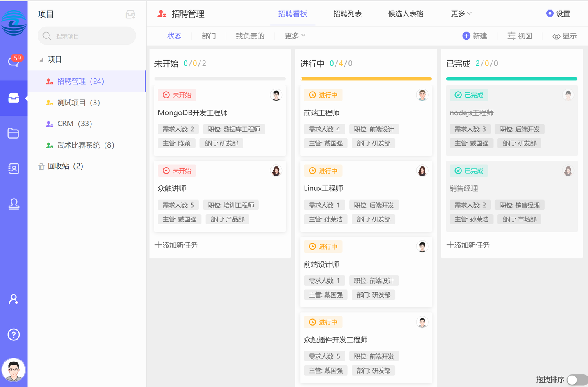This screenshot has height=387, width=588.
Task: Open the messages icon with 59 badge
Action: (x=13, y=62)
